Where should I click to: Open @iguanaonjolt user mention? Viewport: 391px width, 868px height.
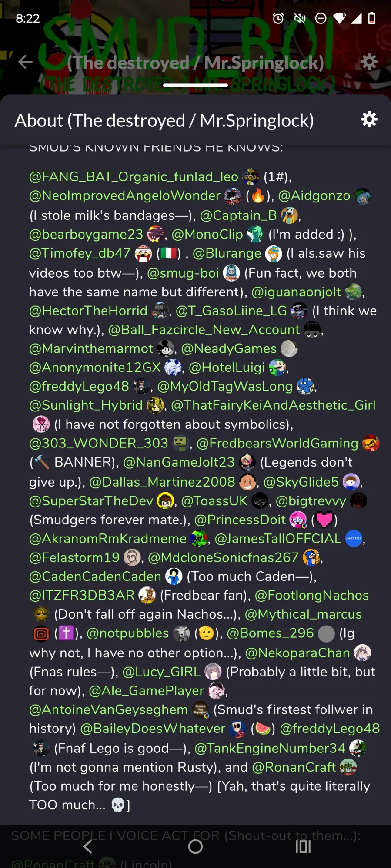[296, 292]
